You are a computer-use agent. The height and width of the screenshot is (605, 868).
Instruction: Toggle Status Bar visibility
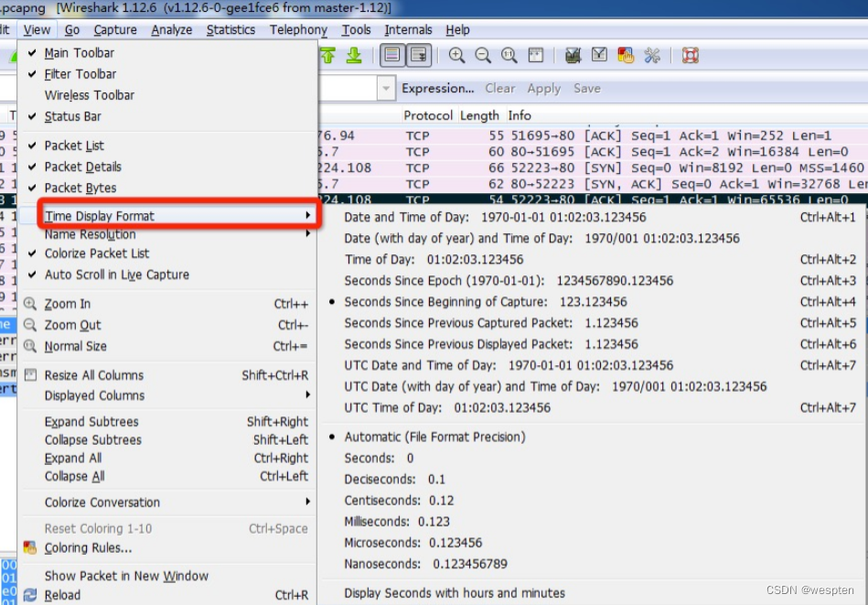pos(167,116)
